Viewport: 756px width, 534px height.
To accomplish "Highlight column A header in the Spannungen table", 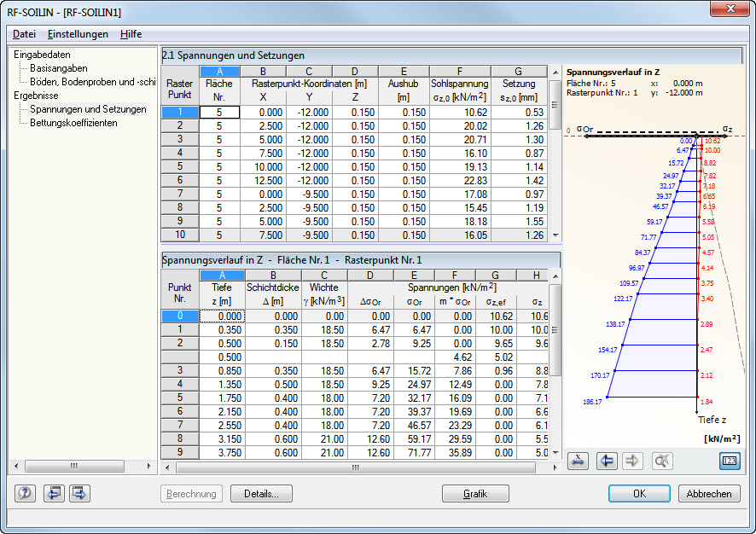I will coord(221,275).
